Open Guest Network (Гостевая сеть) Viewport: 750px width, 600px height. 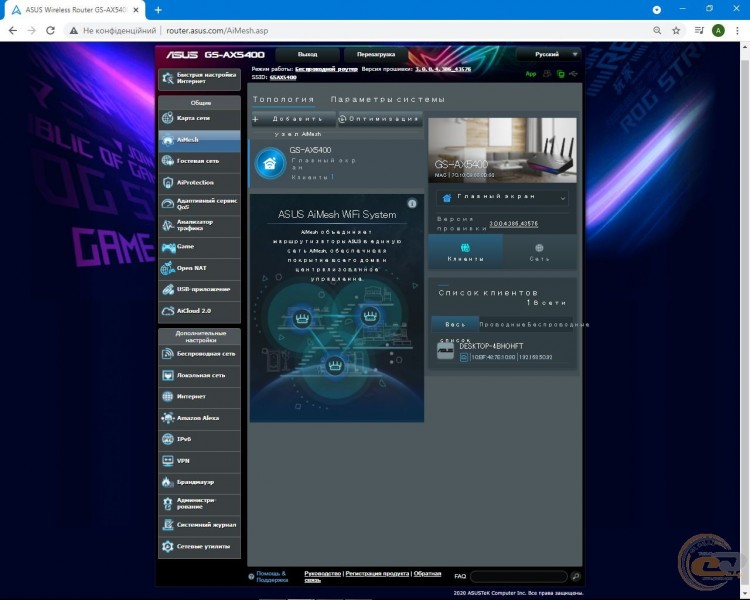click(199, 161)
